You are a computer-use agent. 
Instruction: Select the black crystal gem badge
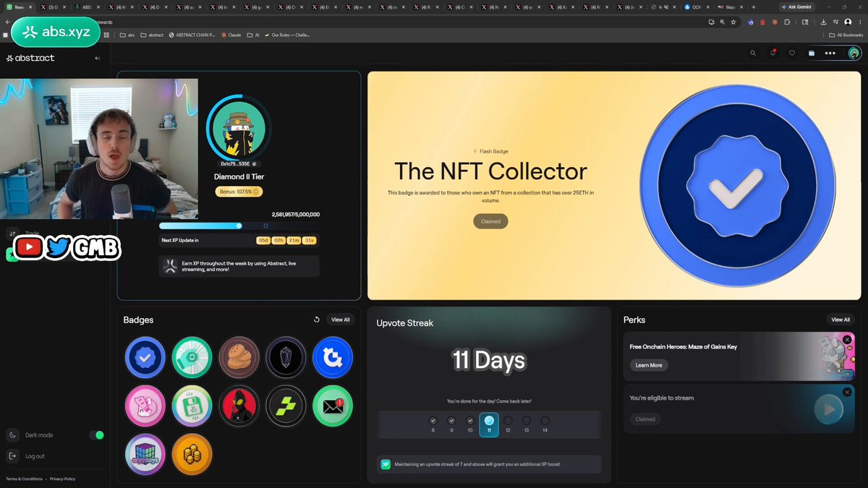[286, 357]
